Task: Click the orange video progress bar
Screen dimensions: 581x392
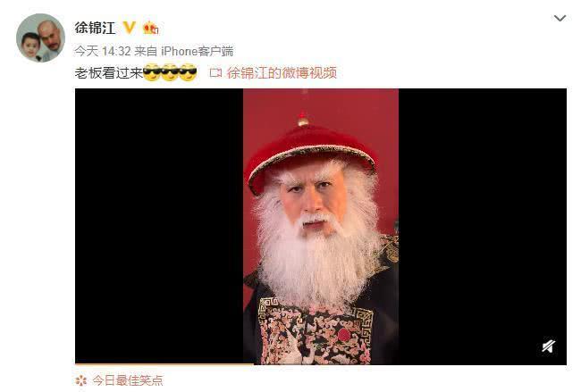Action: pyautogui.click(x=164, y=364)
